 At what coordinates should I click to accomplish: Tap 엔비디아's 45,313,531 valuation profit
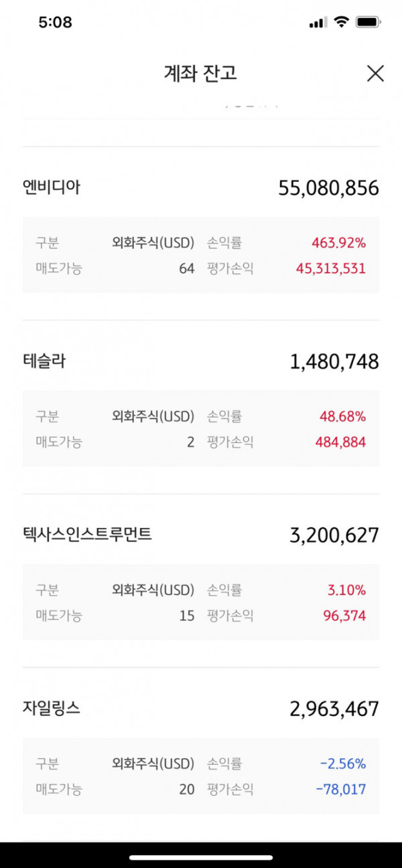click(x=331, y=268)
